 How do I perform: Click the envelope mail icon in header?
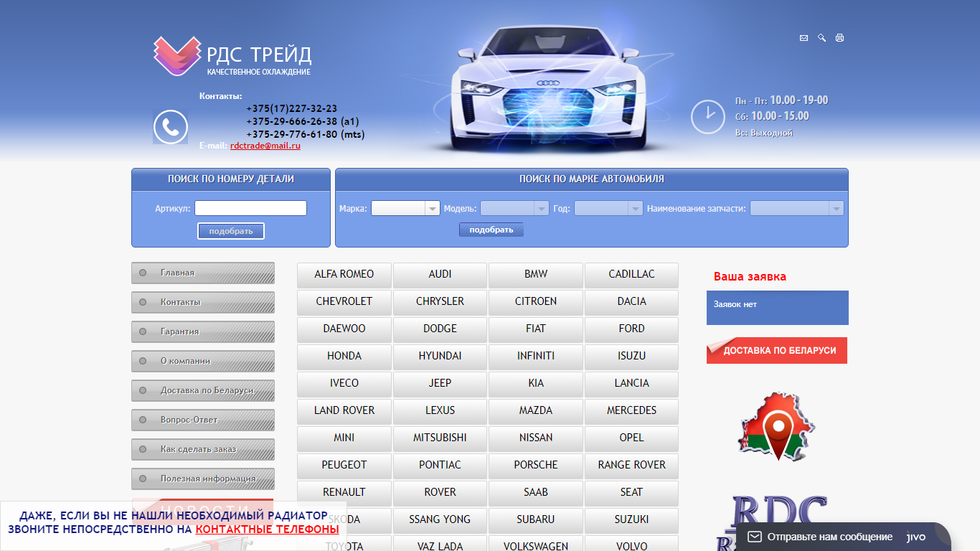(x=804, y=38)
